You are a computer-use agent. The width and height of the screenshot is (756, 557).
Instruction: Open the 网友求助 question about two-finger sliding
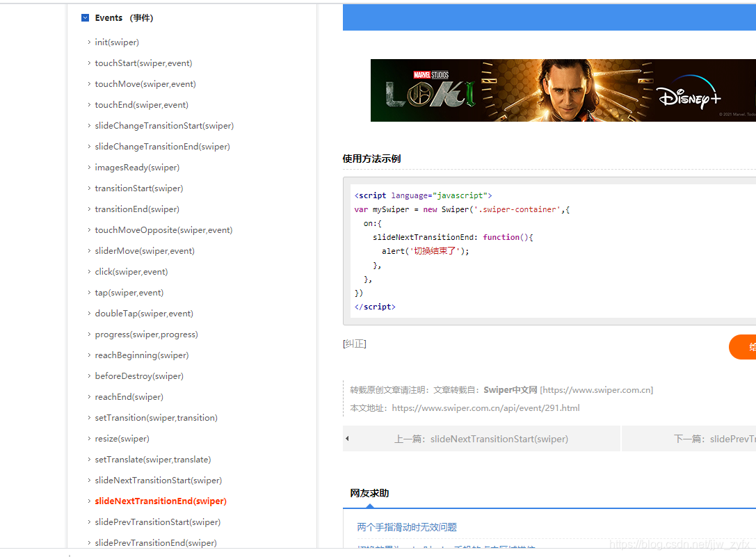click(406, 527)
